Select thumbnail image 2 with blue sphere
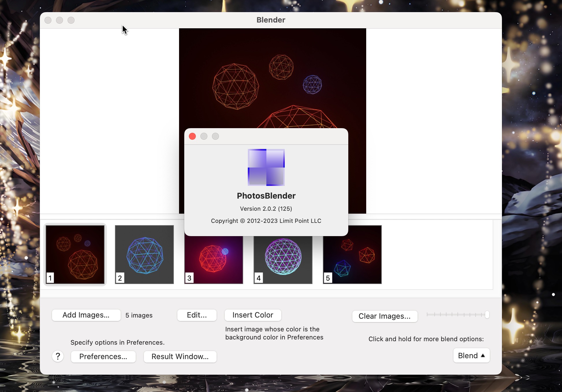 pos(144,255)
